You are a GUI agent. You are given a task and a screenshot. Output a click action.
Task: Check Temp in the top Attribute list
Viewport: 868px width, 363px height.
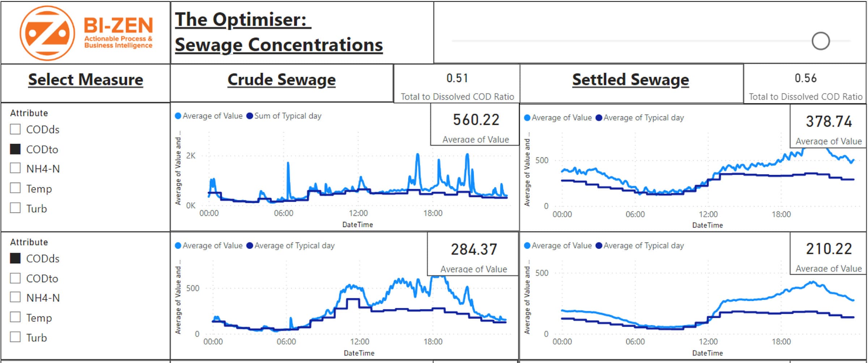(x=15, y=188)
